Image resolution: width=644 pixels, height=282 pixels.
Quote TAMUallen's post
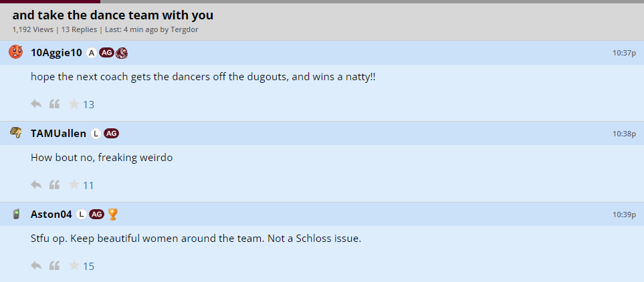tap(55, 185)
